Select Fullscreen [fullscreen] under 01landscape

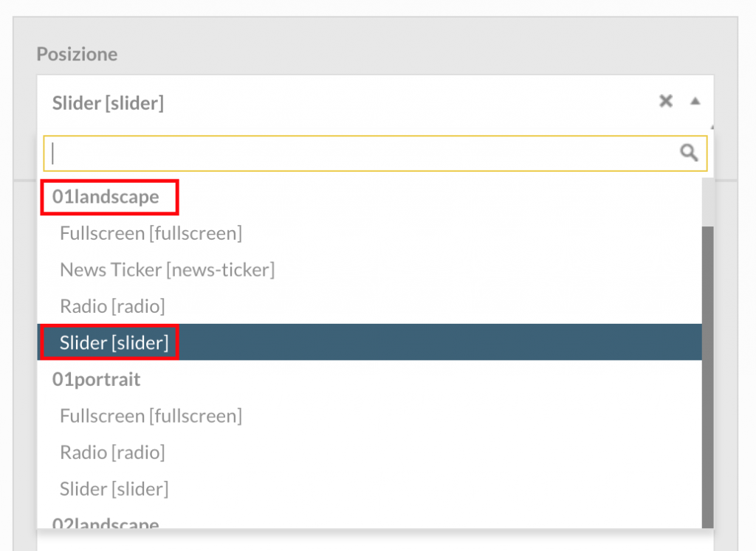coord(151,233)
